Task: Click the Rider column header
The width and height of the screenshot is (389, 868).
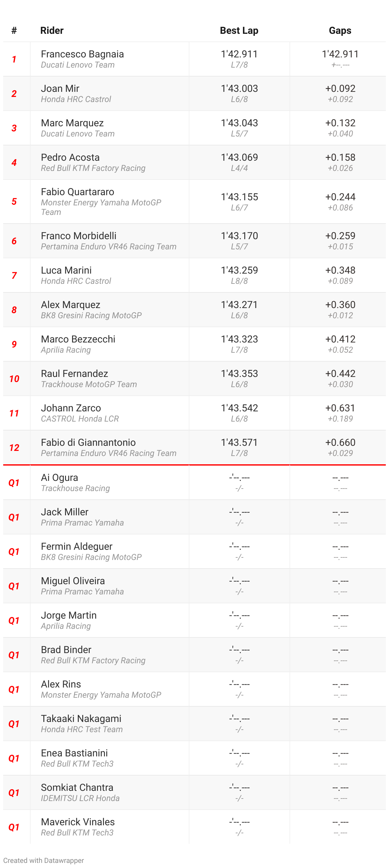Action: click(x=52, y=31)
